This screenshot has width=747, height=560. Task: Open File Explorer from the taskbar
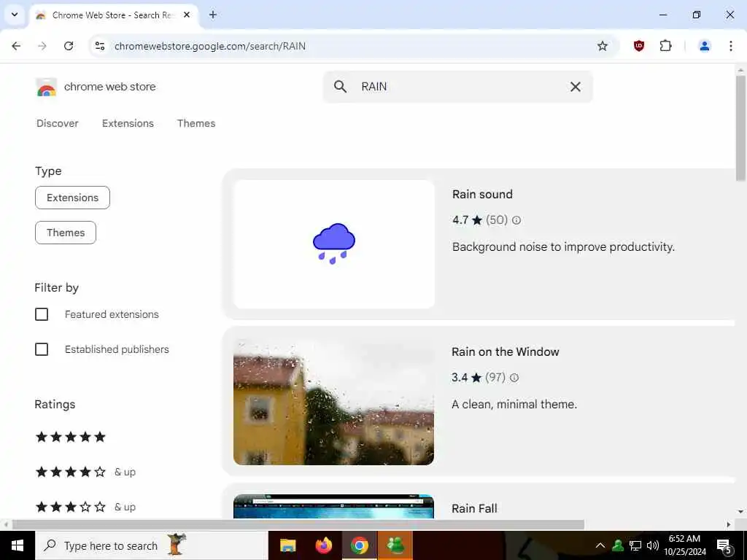pyautogui.click(x=287, y=545)
